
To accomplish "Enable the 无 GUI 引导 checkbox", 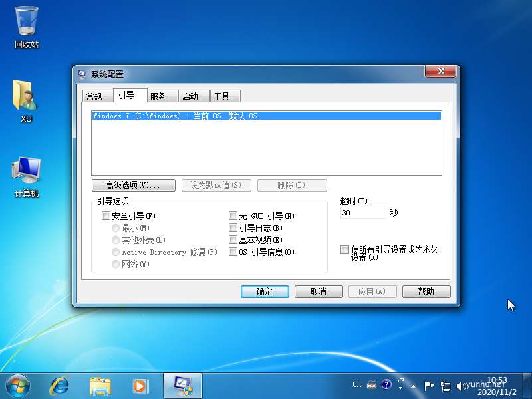I will 233,215.
